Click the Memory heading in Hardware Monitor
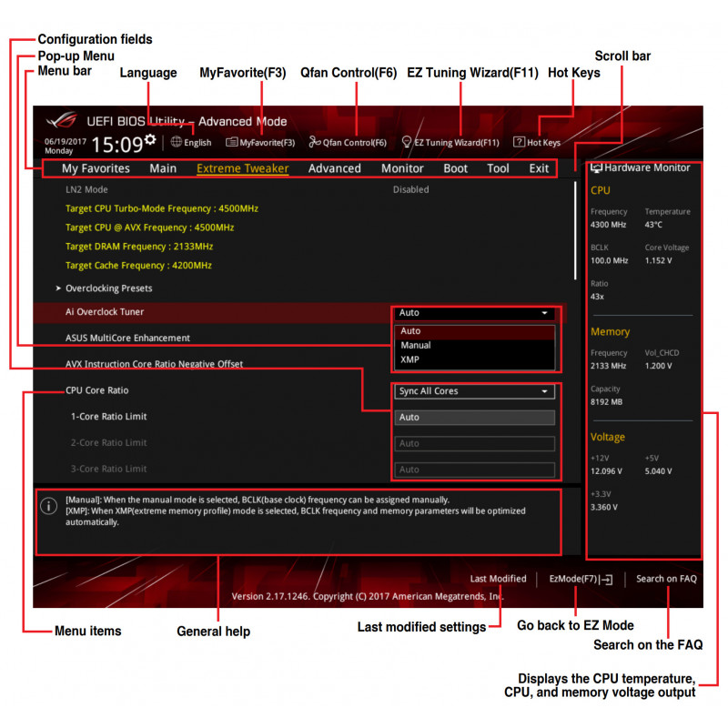 coord(610,332)
